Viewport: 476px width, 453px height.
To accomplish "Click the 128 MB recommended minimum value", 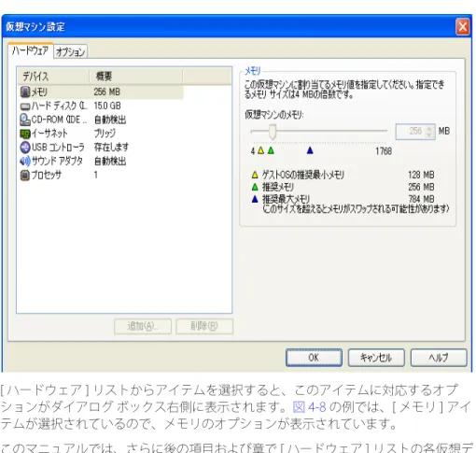I will click(421, 175).
